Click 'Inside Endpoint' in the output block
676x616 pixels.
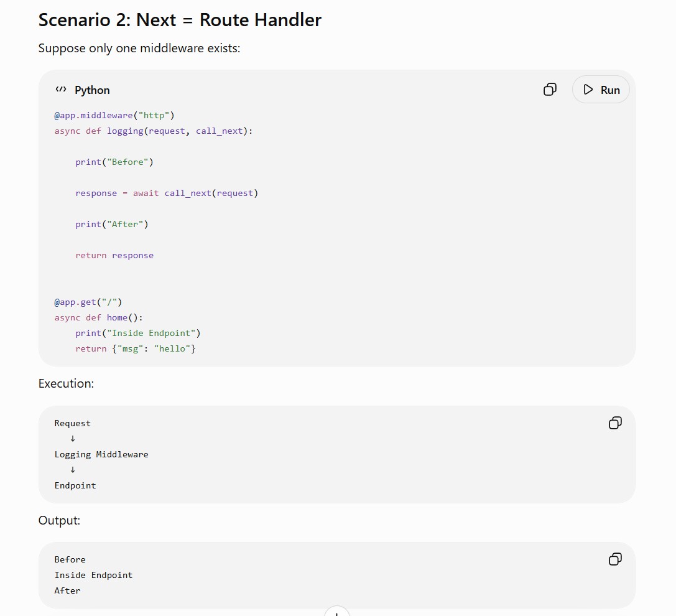click(93, 575)
